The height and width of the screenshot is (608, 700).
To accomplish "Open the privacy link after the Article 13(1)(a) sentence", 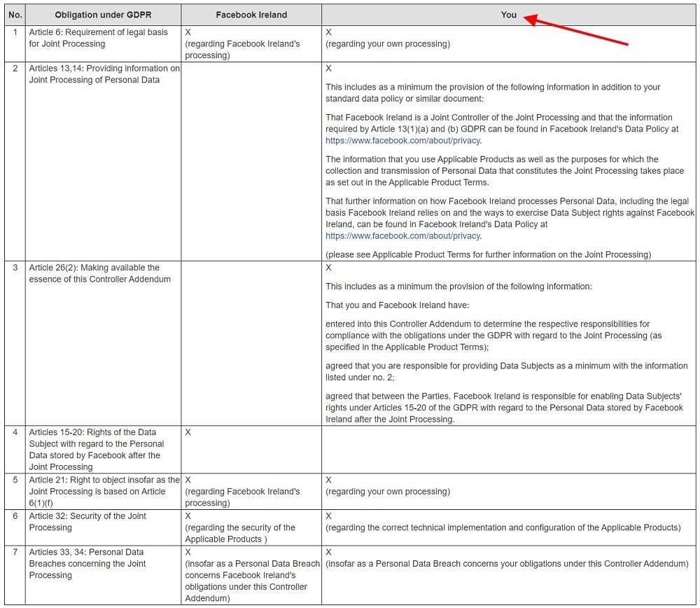I will tap(404, 141).
